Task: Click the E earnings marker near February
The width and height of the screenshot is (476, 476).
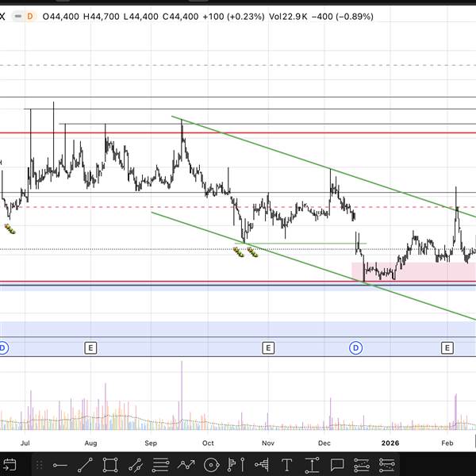Action: [447, 347]
